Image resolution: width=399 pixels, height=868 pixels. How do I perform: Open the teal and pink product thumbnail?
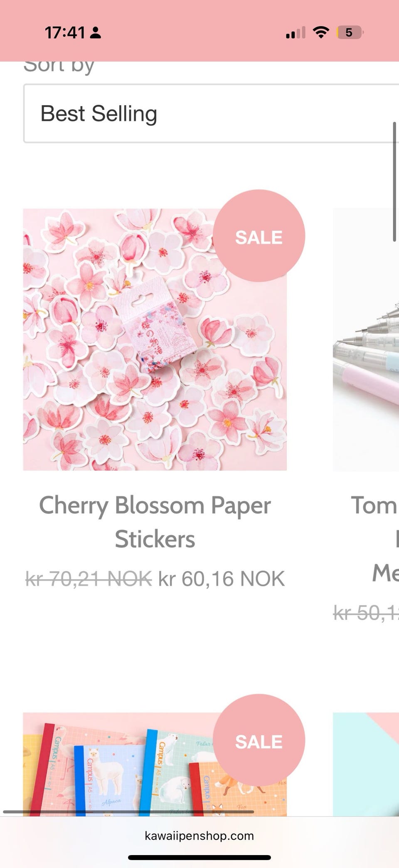(366, 764)
